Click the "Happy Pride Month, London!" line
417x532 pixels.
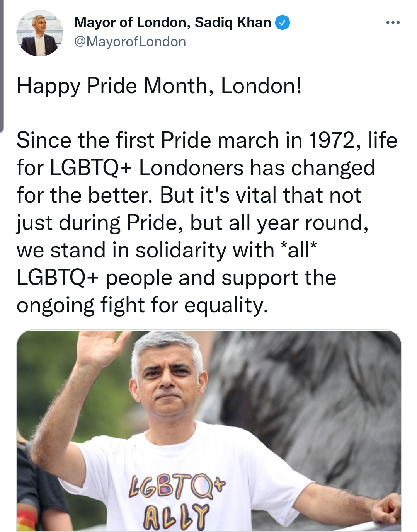click(159, 85)
